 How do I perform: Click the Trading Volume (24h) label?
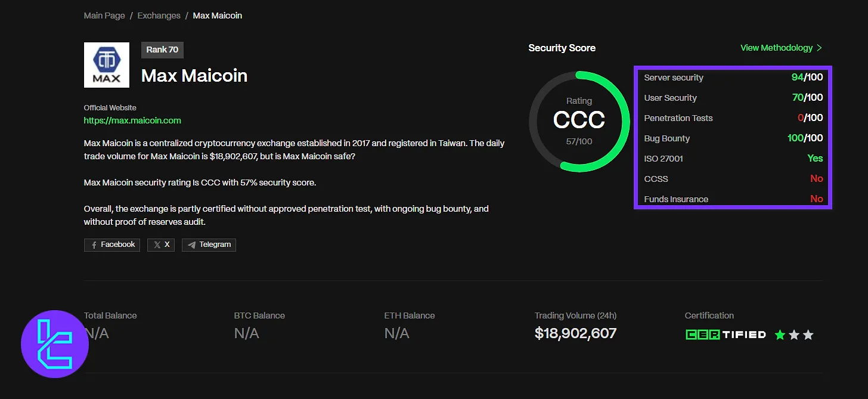point(576,316)
